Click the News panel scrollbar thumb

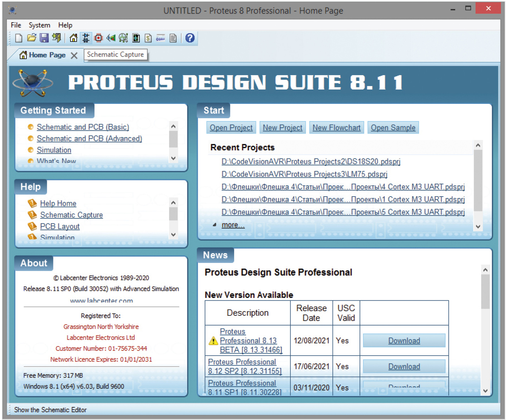(485, 291)
